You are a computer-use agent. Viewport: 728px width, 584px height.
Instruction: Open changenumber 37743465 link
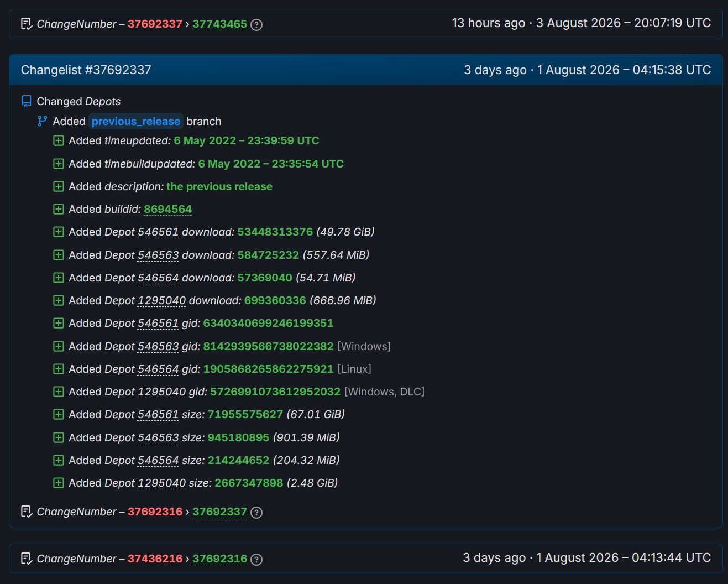click(x=219, y=24)
